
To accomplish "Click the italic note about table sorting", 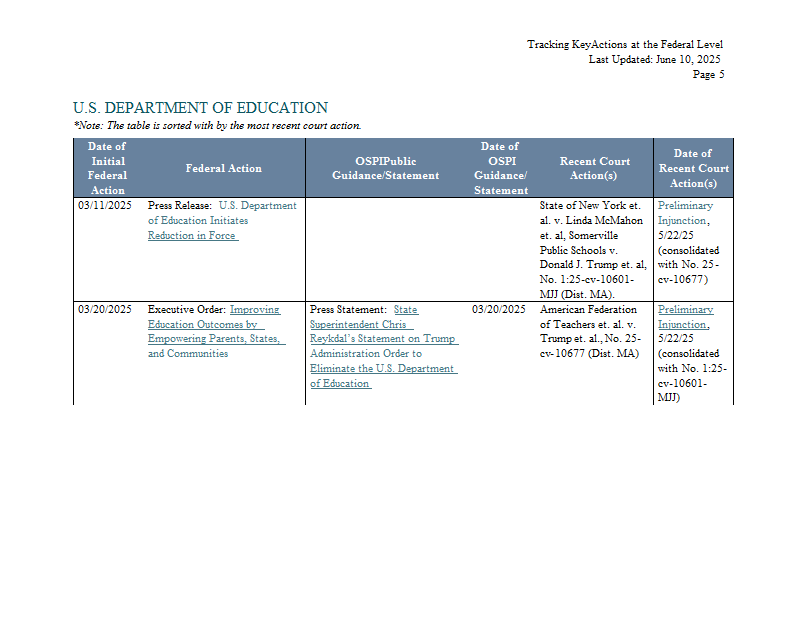I will [x=217, y=126].
